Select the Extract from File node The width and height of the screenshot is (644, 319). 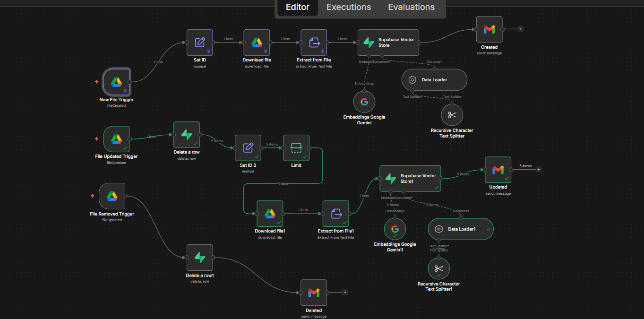click(314, 43)
